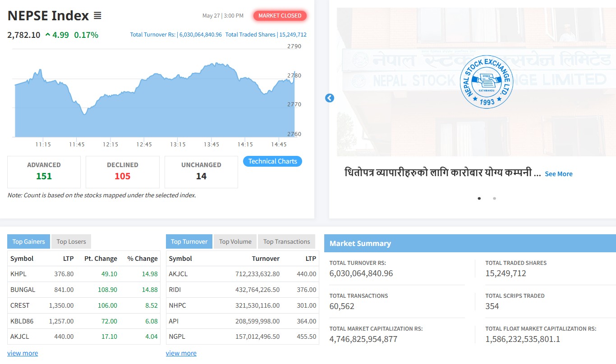This screenshot has width=616, height=364.
Task: Click the Nepal Stock Exchange logo
Action: (487, 82)
